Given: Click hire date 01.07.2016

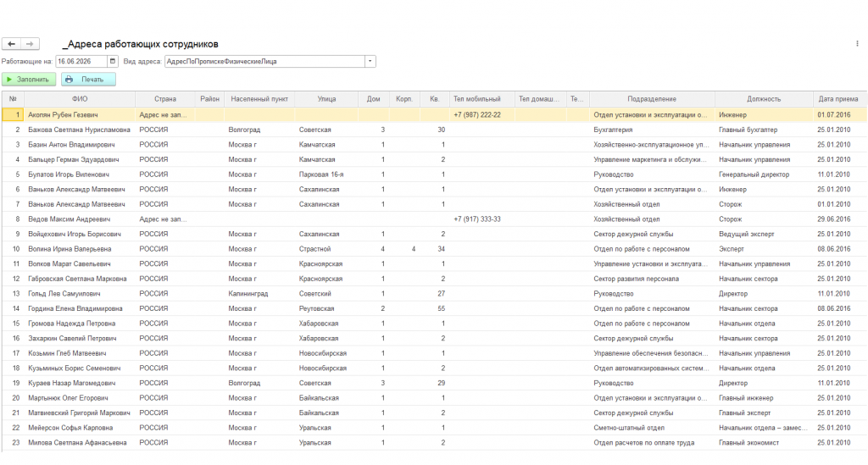Looking at the screenshot, I should pyautogui.click(x=840, y=115).
